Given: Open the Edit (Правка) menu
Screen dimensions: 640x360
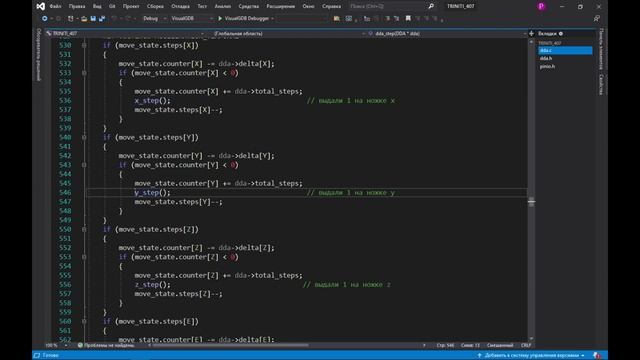Looking at the screenshot, I should 77,6.
